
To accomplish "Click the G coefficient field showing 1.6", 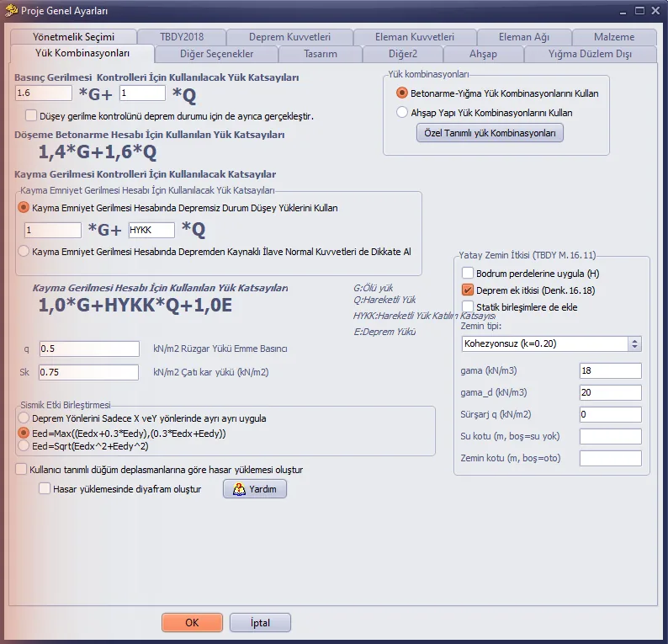I will point(44,93).
